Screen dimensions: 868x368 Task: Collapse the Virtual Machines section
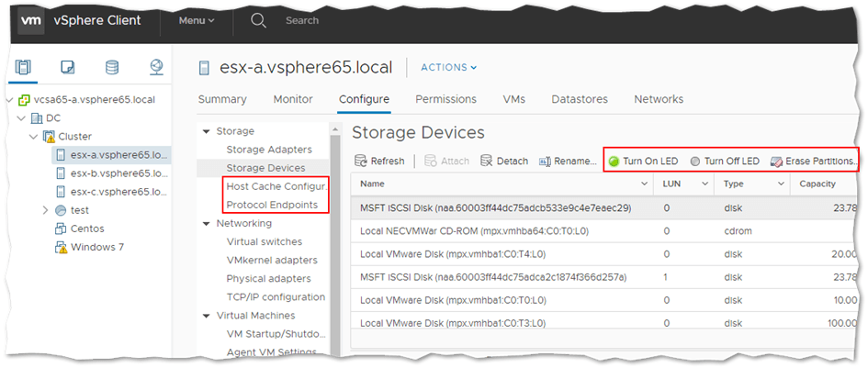207,316
